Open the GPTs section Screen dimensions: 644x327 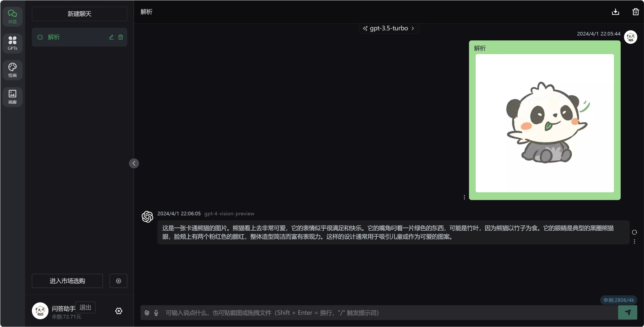pyautogui.click(x=12, y=43)
